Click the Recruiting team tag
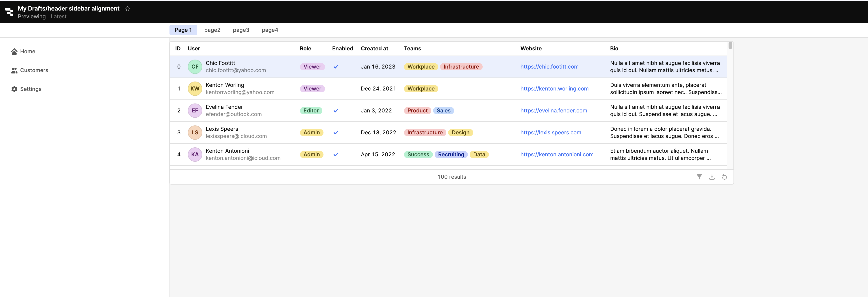This screenshot has height=297, width=868. click(451, 154)
